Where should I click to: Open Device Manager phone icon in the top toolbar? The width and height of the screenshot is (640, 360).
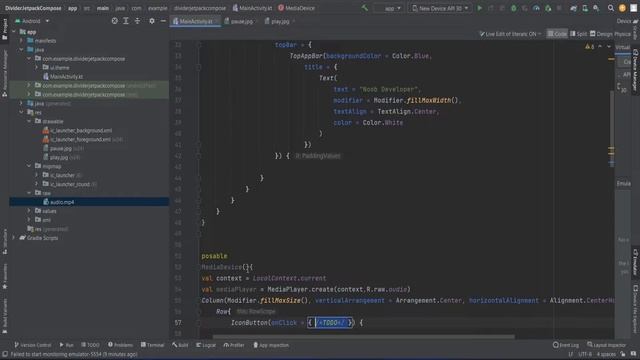(x=585, y=8)
